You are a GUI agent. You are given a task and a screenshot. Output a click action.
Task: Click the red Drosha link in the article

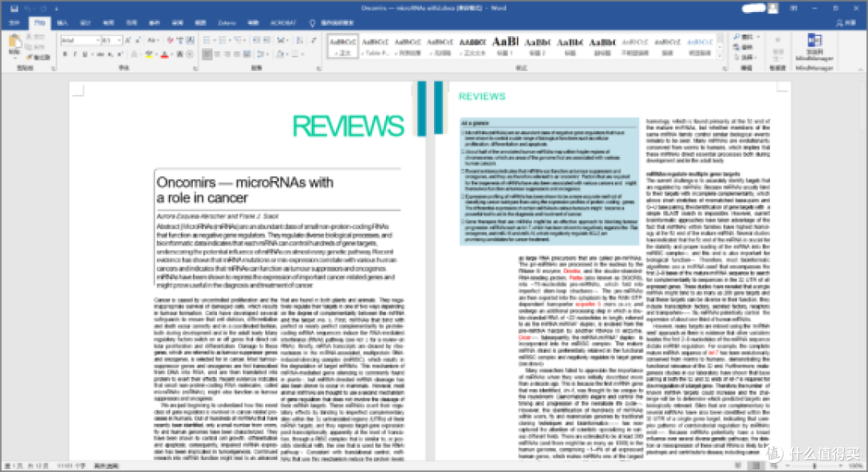click(x=572, y=271)
